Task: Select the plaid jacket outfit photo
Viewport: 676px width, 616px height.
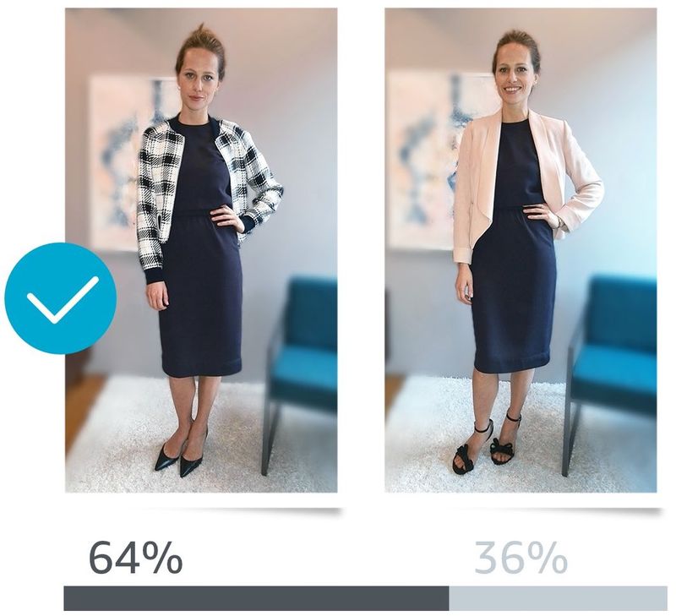Action: click(201, 250)
